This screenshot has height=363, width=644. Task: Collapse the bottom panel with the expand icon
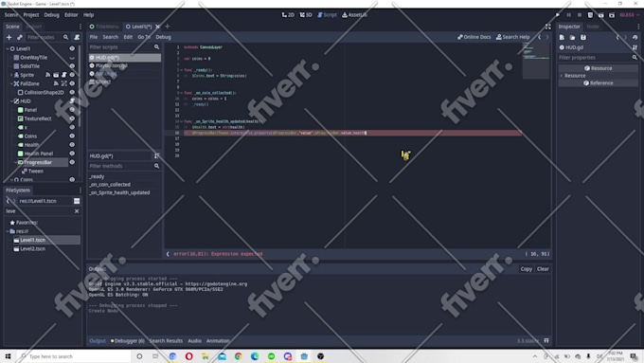pos(546,341)
